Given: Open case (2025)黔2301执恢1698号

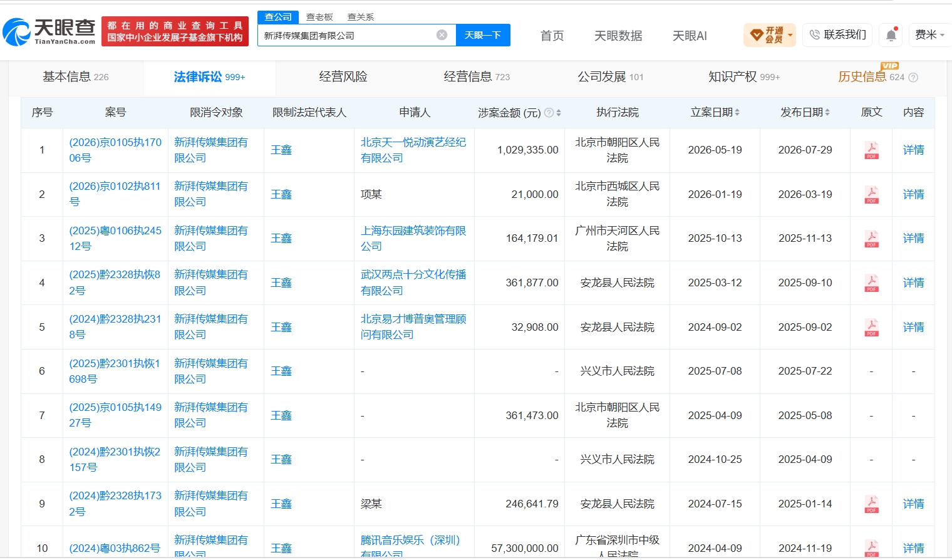Looking at the screenshot, I should point(115,371).
